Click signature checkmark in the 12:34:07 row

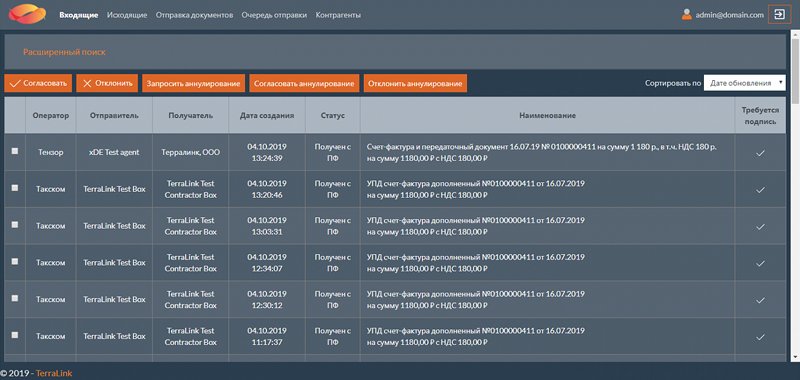coord(760,263)
